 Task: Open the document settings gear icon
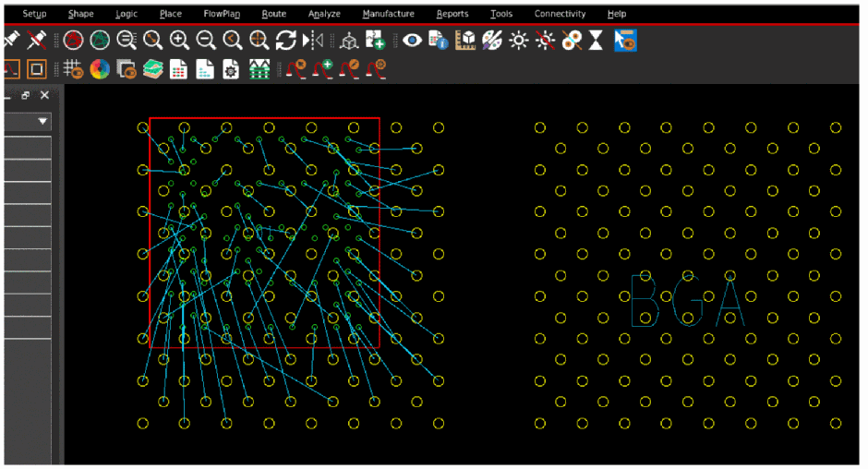[x=231, y=69]
